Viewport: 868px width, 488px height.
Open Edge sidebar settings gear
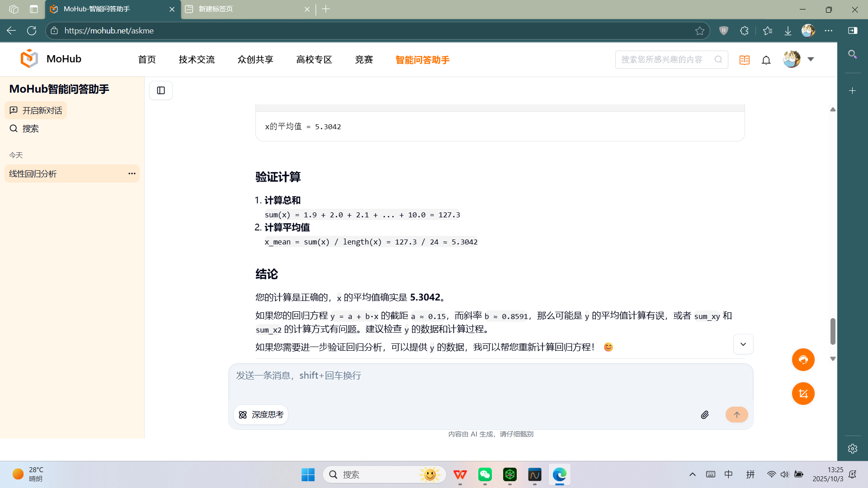[853, 449]
